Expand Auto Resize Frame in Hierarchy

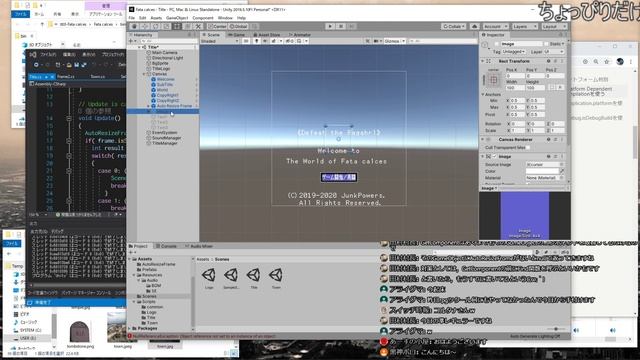click(x=149, y=106)
